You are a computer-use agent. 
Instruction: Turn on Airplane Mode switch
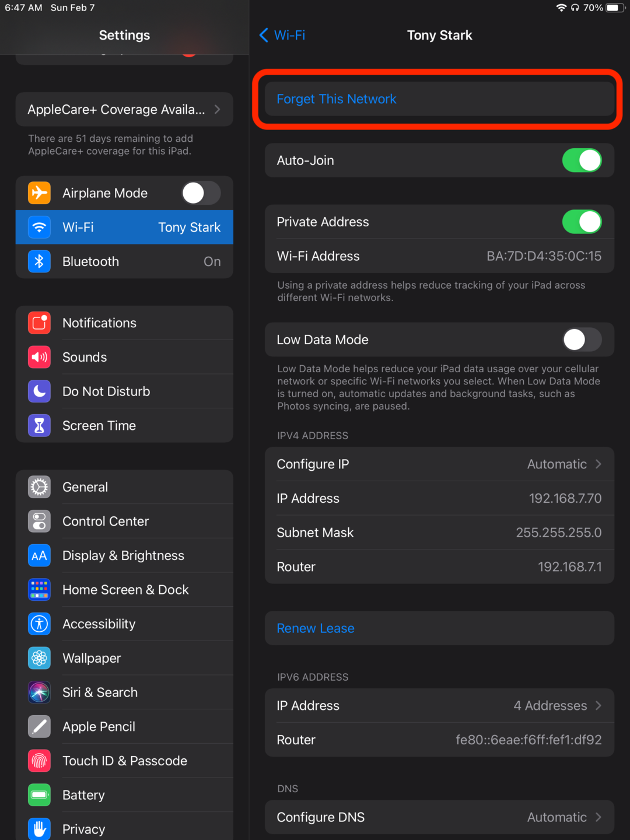pos(201,193)
